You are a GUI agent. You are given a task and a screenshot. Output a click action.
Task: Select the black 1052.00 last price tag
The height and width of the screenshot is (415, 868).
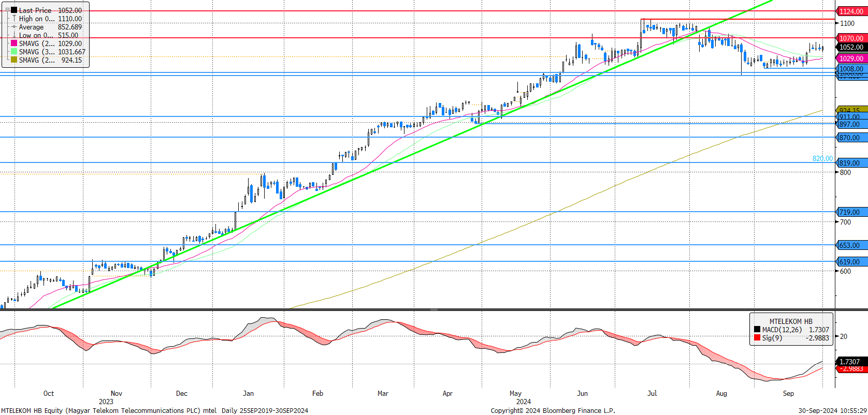(x=851, y=47)
